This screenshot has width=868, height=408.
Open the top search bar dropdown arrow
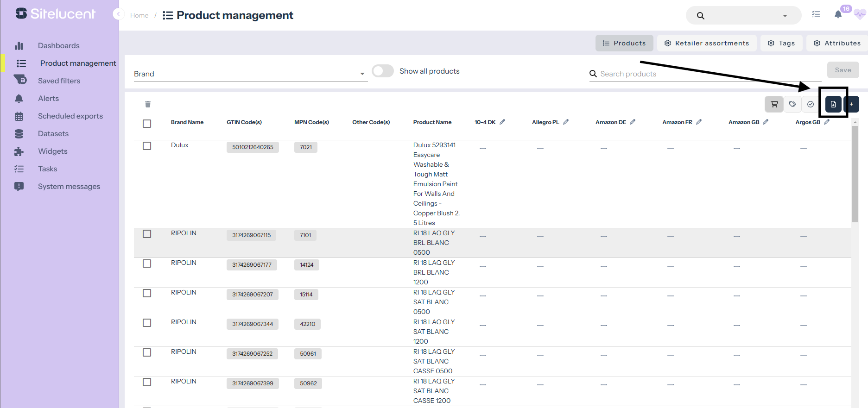[785, 16]
